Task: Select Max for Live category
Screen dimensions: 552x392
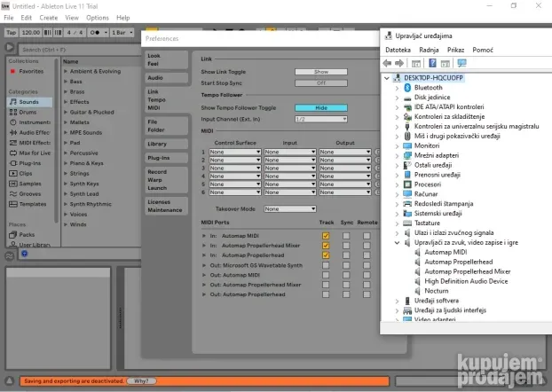Action: click(x=29, y=153)
